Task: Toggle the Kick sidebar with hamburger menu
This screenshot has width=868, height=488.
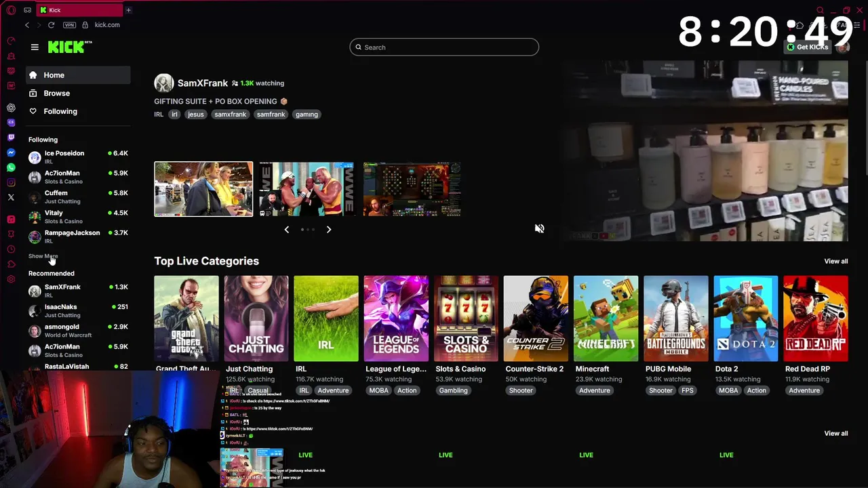Action: pyautogui.click(x=35, y=47)
